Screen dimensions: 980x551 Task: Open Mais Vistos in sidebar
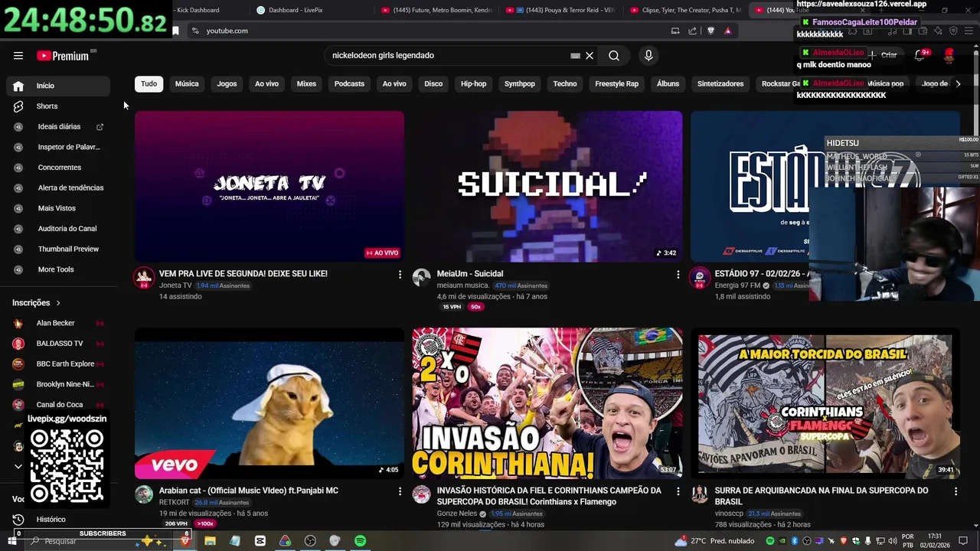(58, 208)
